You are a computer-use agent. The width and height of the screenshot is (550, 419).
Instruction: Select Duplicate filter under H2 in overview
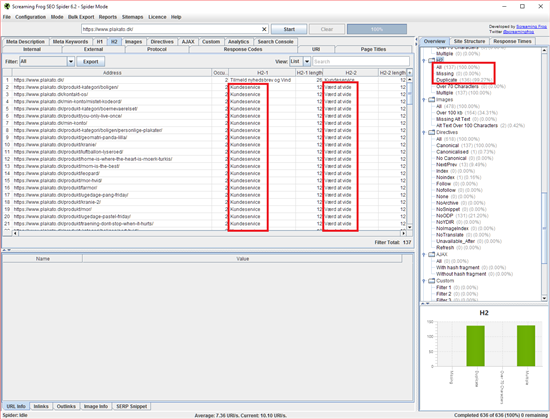coord(447,80)
